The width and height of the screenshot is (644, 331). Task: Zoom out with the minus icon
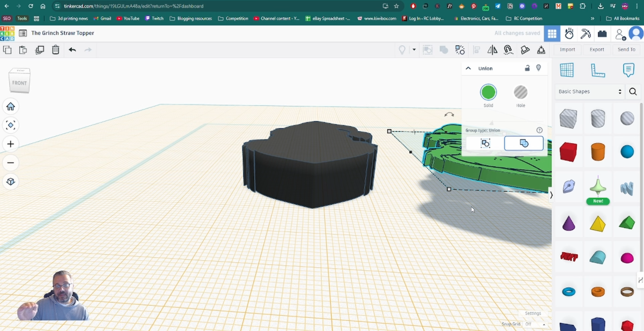[x=10, y=163]
